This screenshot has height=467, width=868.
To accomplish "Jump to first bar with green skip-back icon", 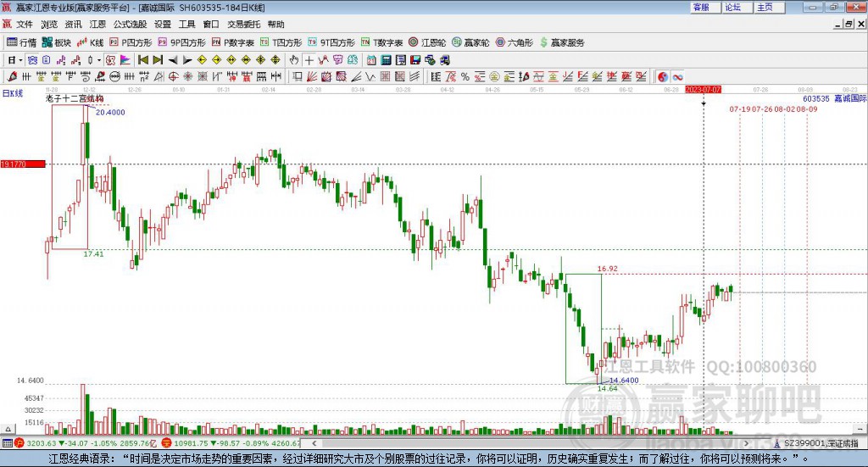I will coord(142,60).
